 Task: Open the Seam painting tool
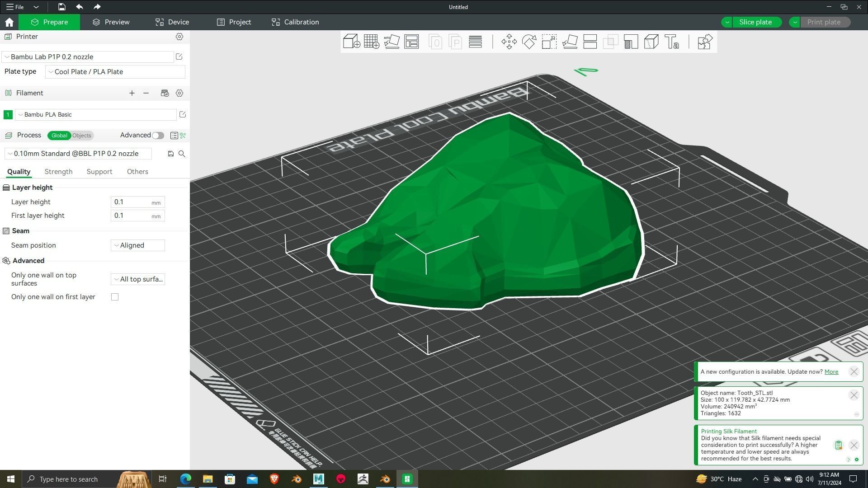click(651, 42)
